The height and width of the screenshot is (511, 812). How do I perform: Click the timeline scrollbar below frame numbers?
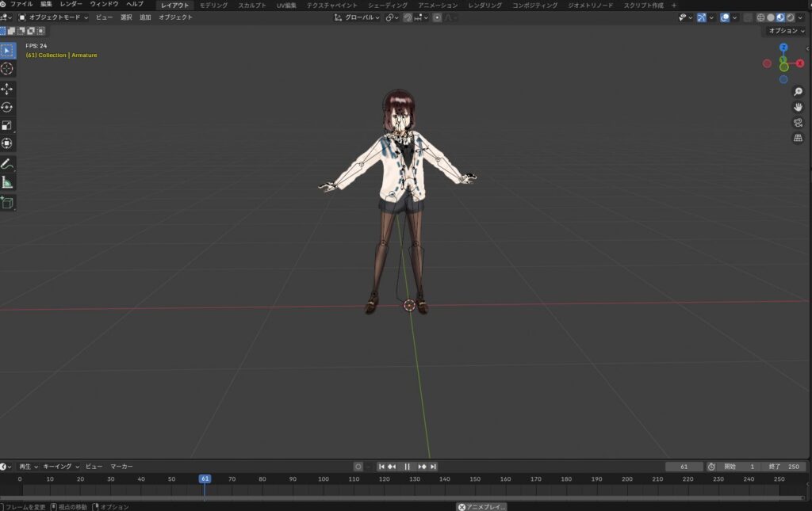406,498
